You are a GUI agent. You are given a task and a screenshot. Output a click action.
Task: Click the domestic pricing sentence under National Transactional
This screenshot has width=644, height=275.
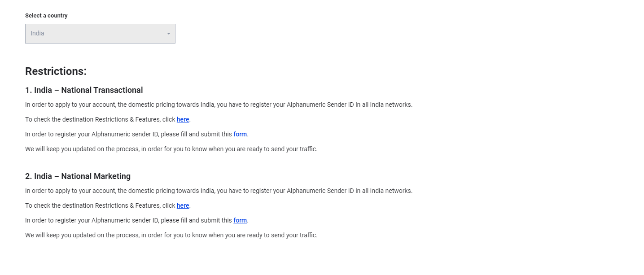pos(219,105)
